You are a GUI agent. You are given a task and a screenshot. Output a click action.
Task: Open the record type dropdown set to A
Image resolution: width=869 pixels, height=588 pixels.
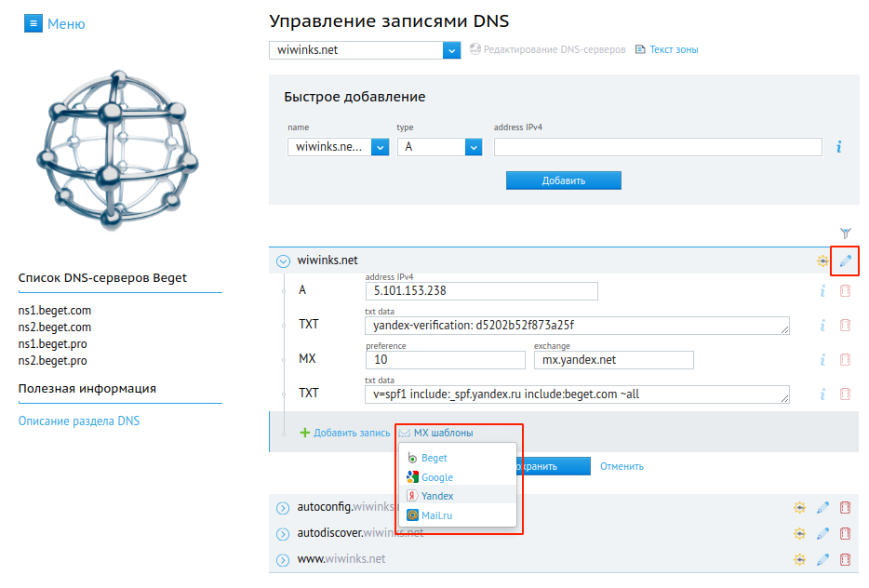tap(439, 147)
